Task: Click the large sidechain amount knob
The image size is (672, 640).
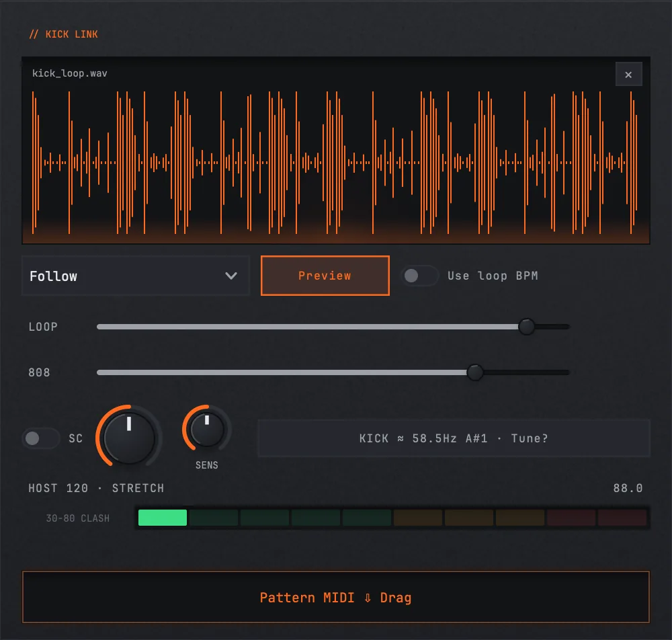Action: 128,437
